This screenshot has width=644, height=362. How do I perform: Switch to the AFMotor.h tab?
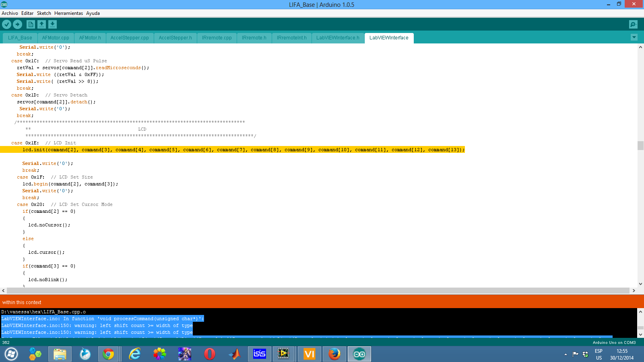(90, 38)
